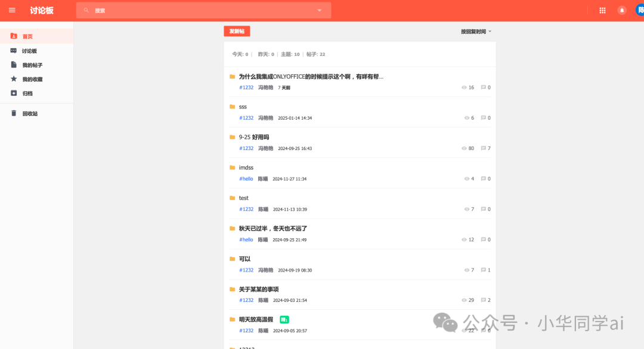Image resolution: width=644 pixels, height=349 pixels.
Task: Click views eye icon on 秋天已过半 row
Action: pyautogui.click(x=464, y=239)
